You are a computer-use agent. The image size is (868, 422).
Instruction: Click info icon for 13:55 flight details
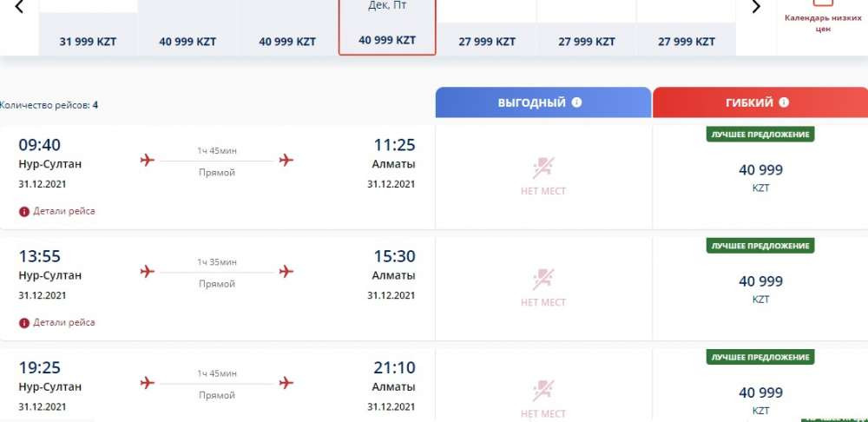pos(23,322)
